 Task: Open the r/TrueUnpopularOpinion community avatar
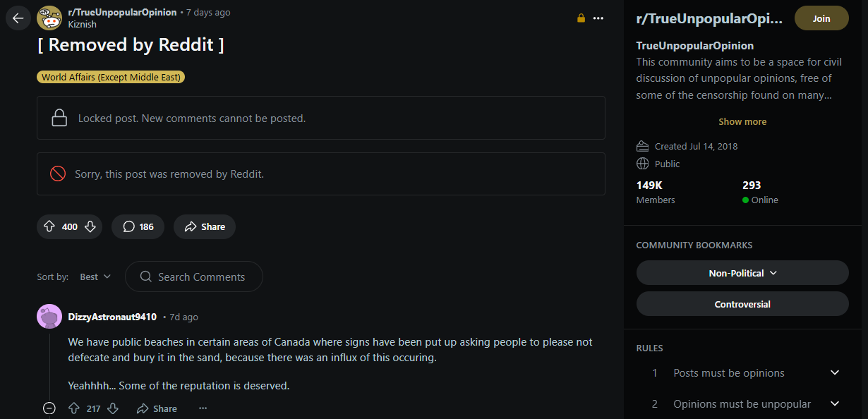[x=49, y=18]
